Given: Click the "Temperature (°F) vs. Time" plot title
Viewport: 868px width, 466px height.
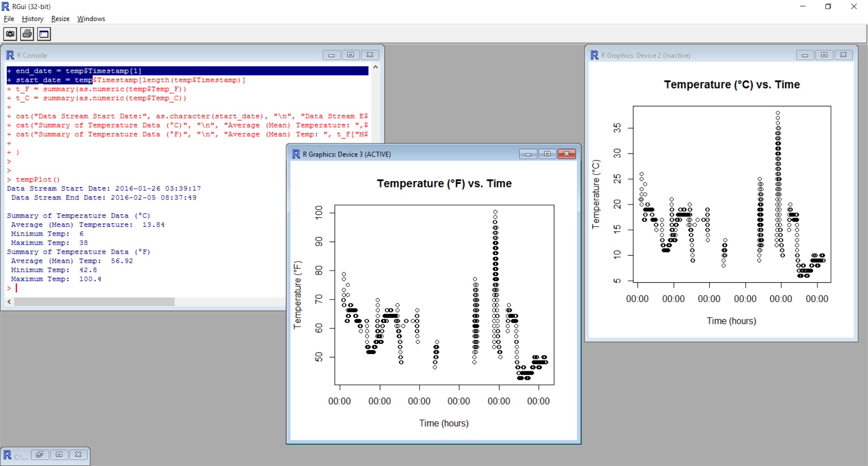Looking at the screenshot, I should pos(444,184).
